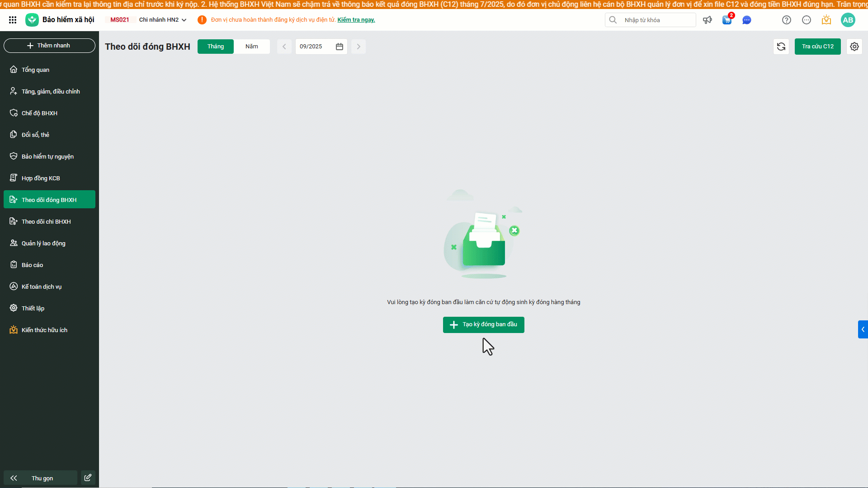Expand the Chi nhánh HN2 branch dropdown
868x488 pixels.
(x=163, y=20)
